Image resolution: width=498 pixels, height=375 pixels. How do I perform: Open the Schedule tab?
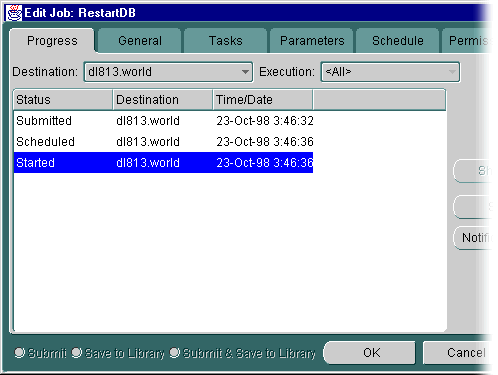point(398,41)
